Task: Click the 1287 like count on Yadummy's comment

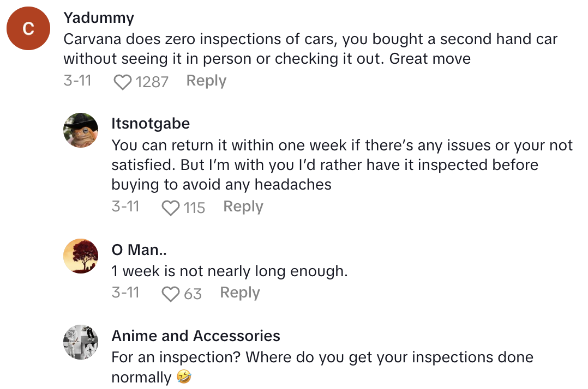Action: click(x=152, y=82)
